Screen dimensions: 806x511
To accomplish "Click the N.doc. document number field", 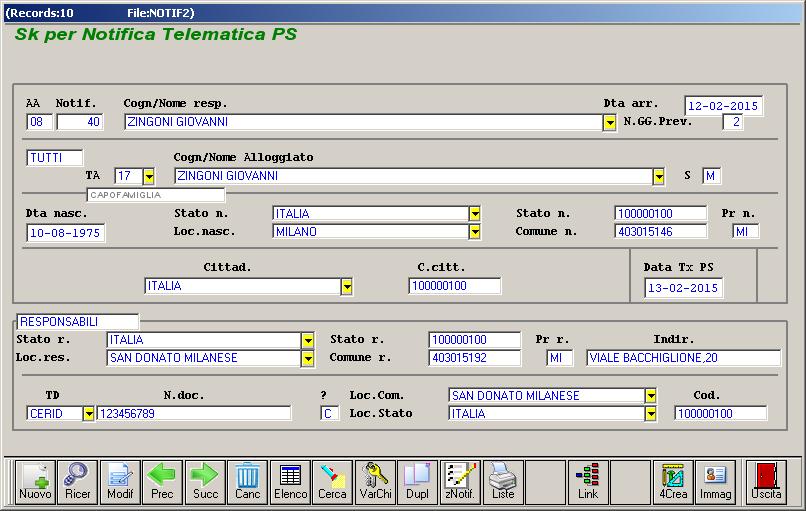I will pyautogui.click(x=194, y=414).
